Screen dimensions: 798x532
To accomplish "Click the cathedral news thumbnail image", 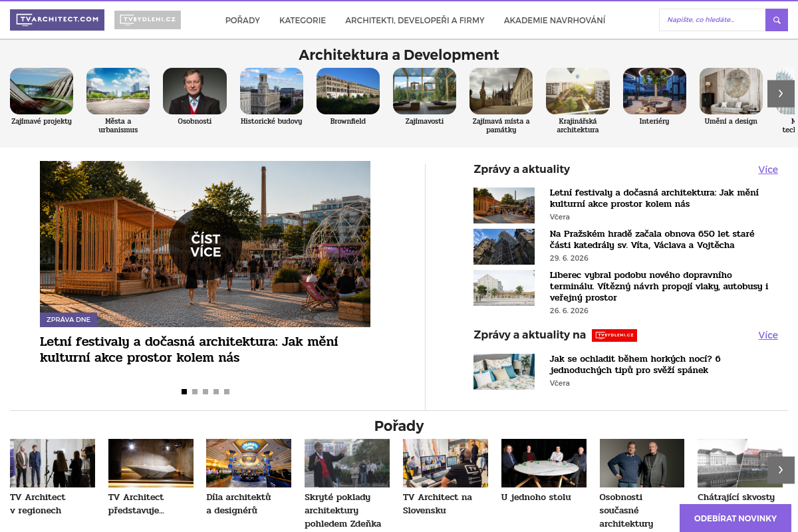I will coord(504,247).
